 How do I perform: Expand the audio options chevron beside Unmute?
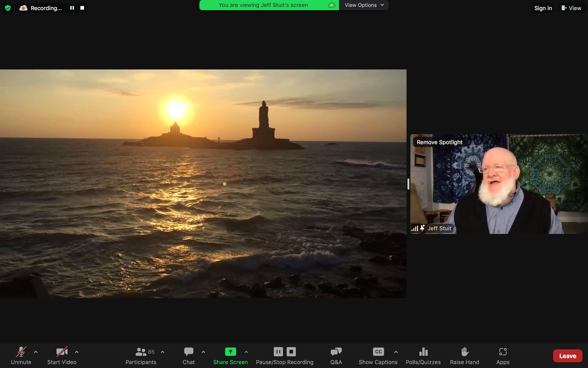[x=36, y=352]
